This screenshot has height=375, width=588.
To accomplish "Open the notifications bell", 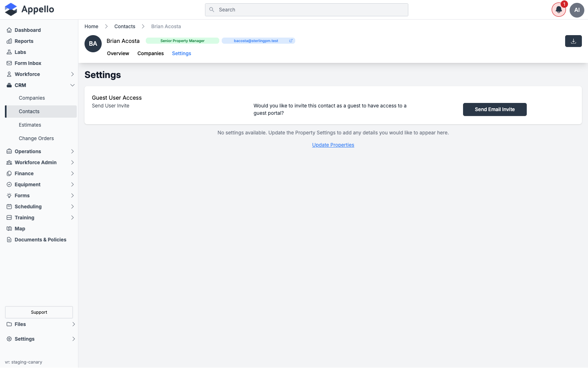I will [559, 10].
